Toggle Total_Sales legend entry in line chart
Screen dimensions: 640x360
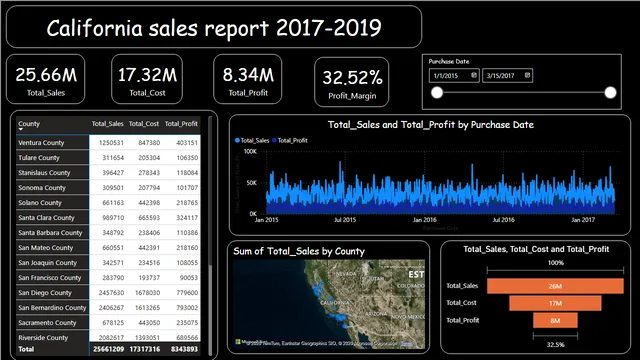coord(252,140)
